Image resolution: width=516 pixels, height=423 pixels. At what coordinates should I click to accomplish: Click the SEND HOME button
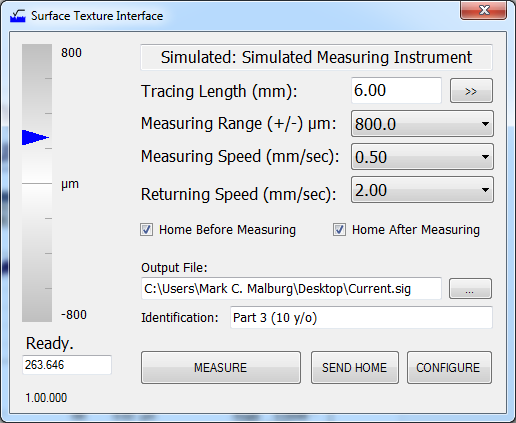click(x=354, y=367)
